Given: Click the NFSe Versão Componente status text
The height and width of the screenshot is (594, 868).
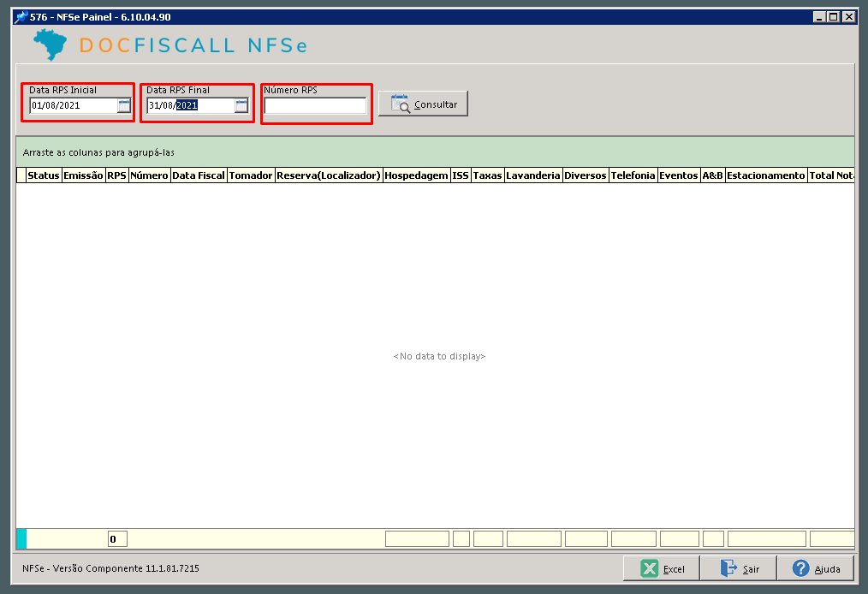Looking at the screenshot, I should (x=110, y=568).
